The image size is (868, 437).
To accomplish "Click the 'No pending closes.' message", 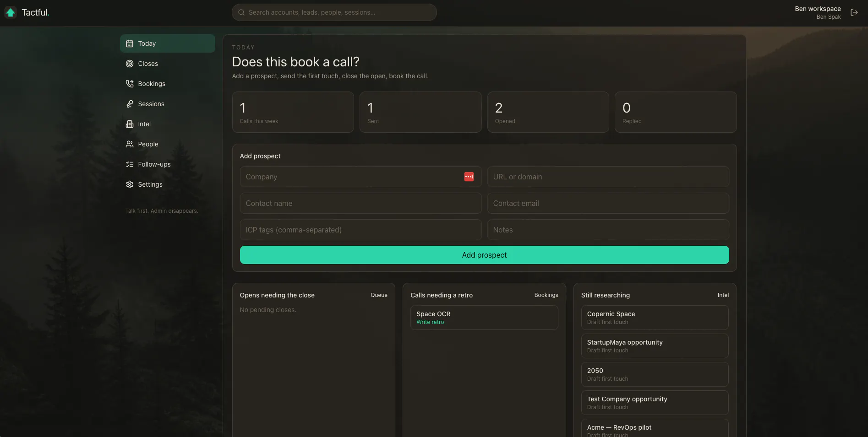I will pyautogui.click(x=268, y=310).
